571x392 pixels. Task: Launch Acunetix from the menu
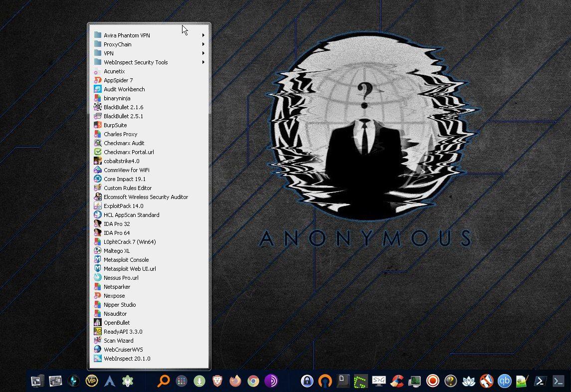(x=149, y=71)
